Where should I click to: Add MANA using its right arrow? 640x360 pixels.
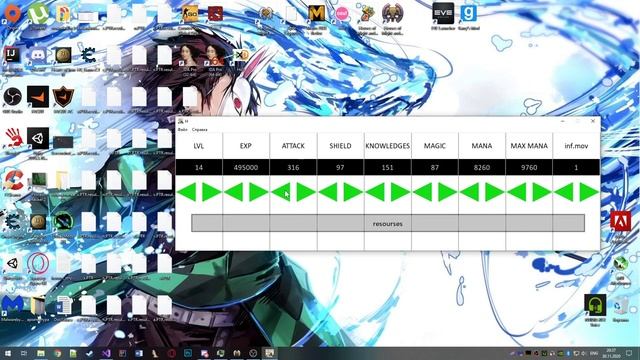coord(495,192)
